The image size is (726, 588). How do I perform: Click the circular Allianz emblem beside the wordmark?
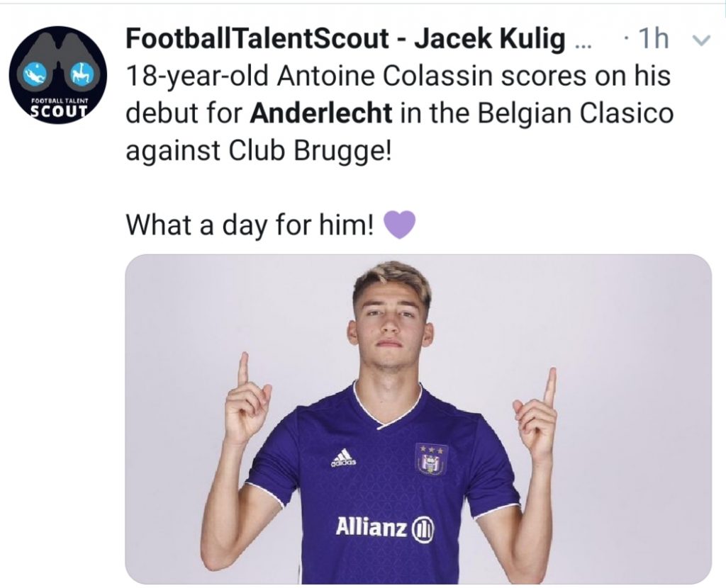click(424, 528)
